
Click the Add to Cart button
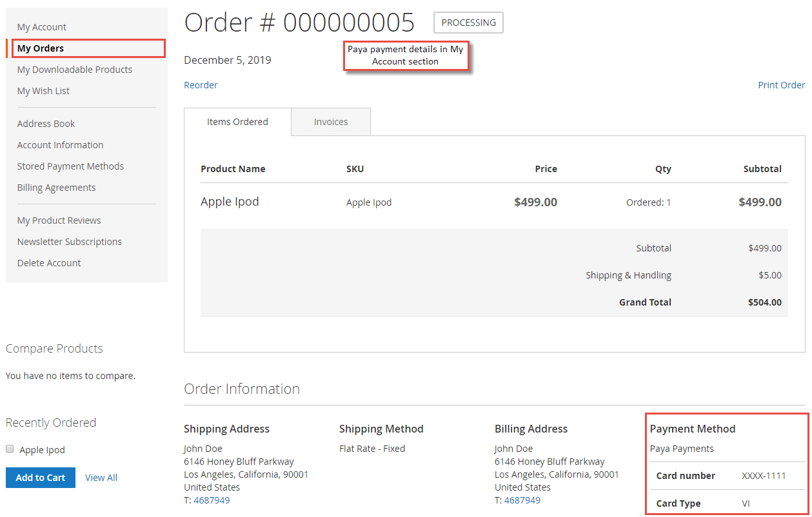pyautogui.click(x=41, y=478)
